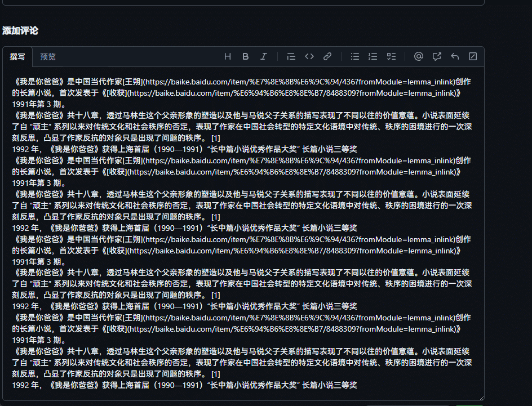Insert a task list with checkboxes
Screen dimensions: 532x406
click(x=391, y=56)
